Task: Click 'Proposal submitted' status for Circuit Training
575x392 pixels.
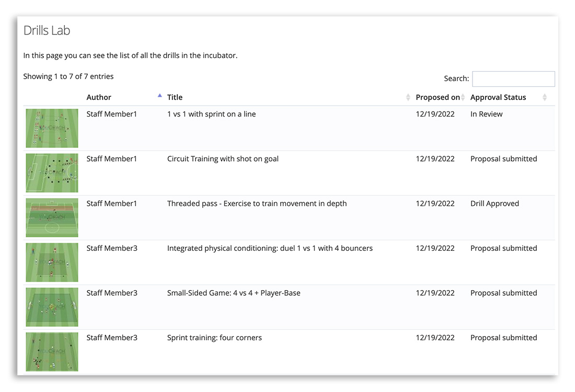Action: [504, 159]
